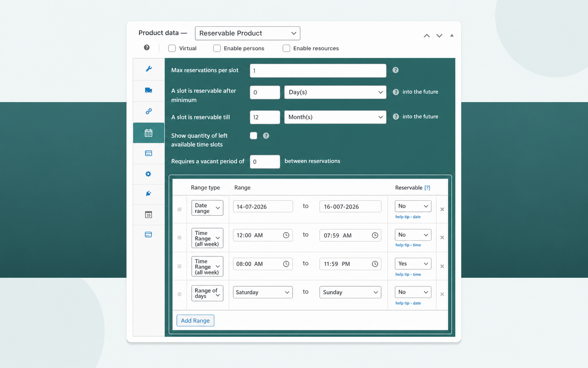Click help tip - date under Date range row
This screenshot has height=368, width=588.
point(408,217)
